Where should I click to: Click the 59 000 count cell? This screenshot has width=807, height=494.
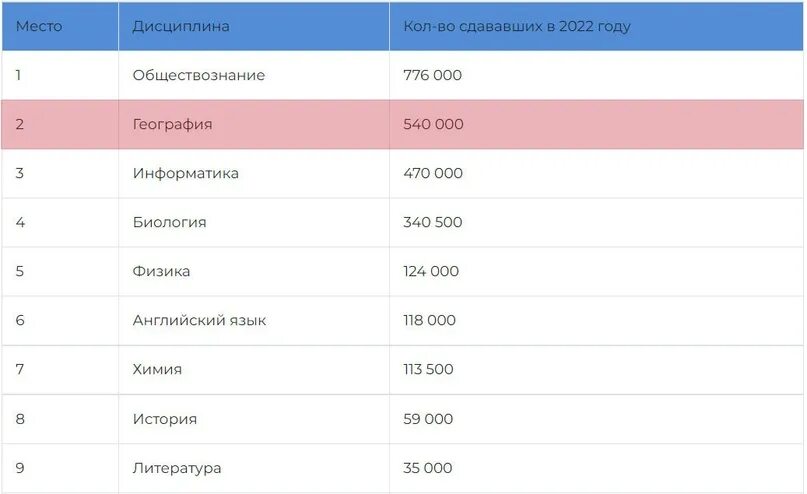[597, 419]
